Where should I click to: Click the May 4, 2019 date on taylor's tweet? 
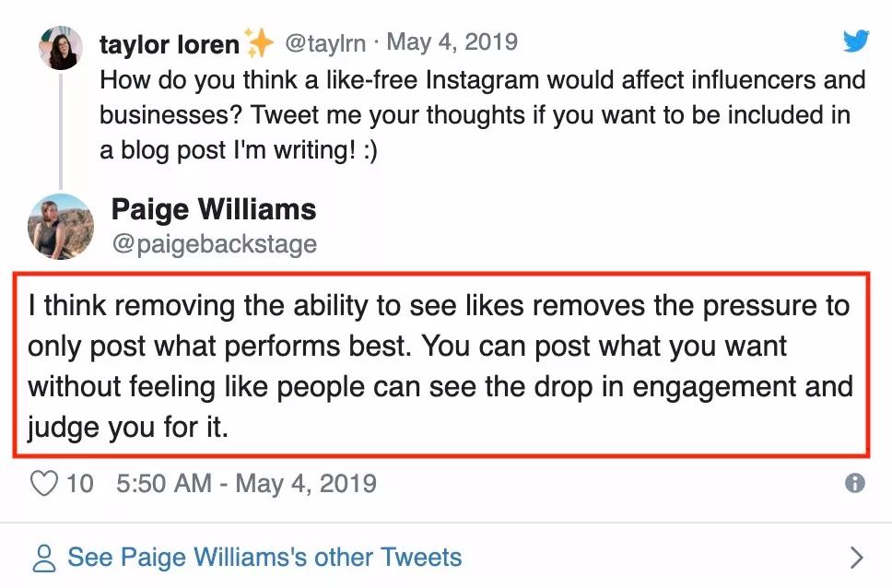[x=452, y=42]
